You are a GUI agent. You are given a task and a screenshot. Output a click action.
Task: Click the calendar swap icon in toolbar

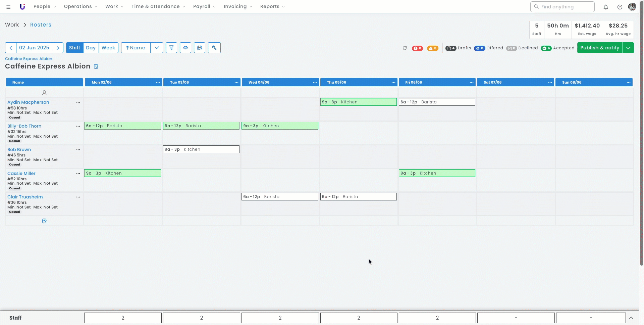pos(200,48)
